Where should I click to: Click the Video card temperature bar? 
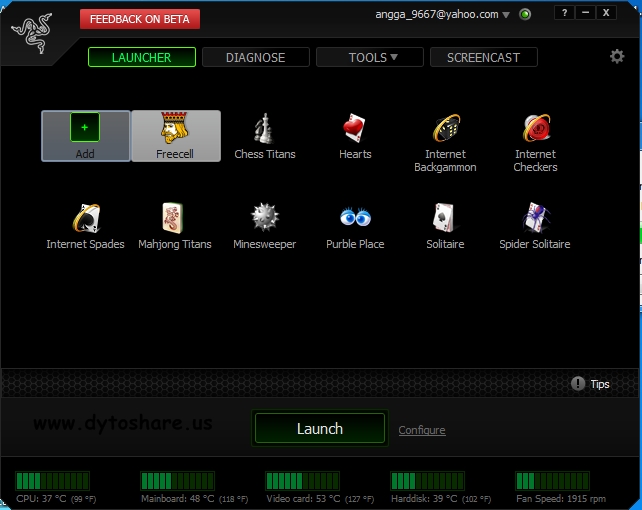click(302, 481)
